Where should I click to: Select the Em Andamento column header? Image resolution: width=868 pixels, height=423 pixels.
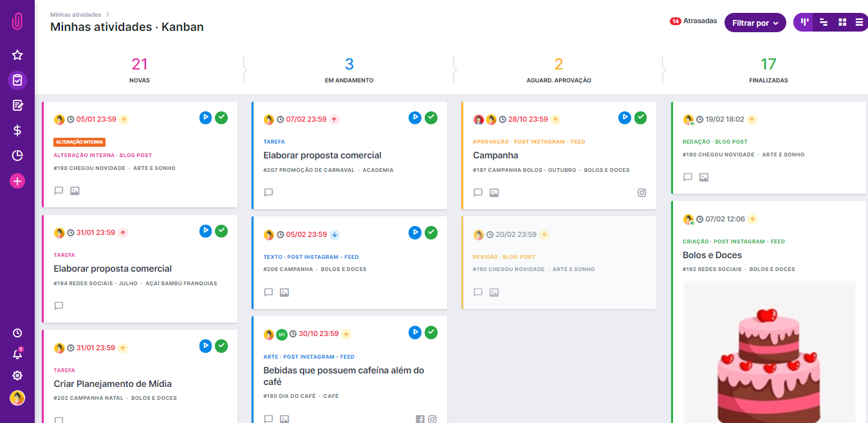point(349,70)
